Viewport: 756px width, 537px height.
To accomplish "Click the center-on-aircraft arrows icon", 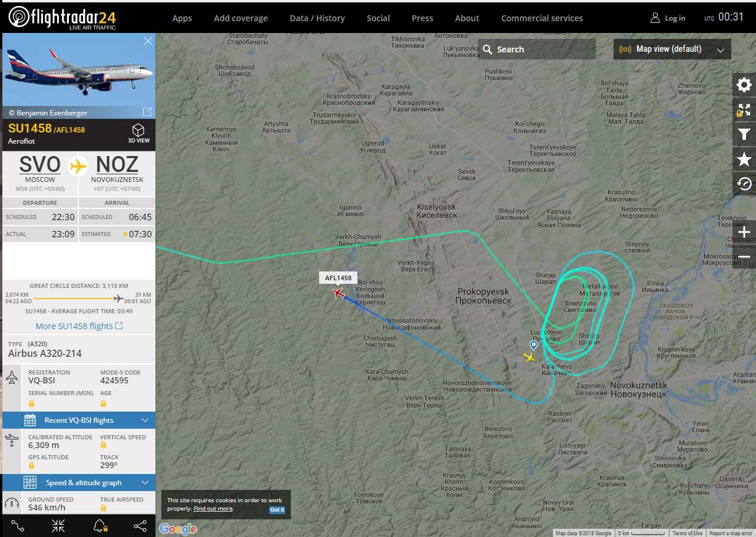I will 58,526.
